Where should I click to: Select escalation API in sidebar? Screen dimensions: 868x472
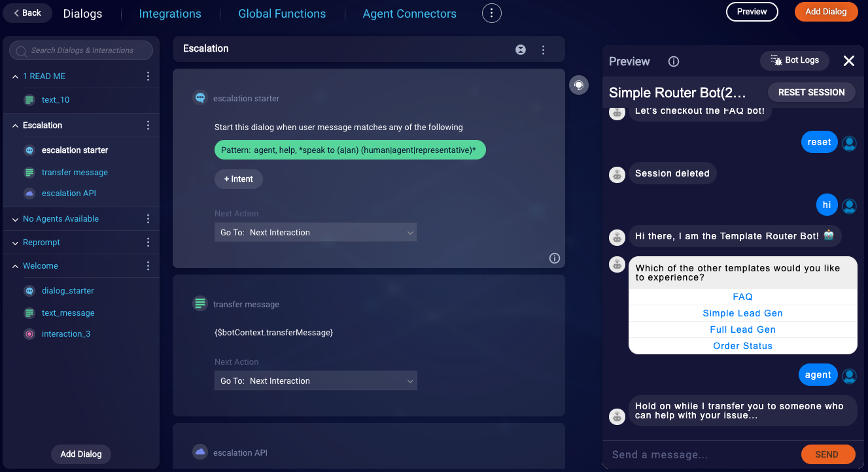click(69, 194)
